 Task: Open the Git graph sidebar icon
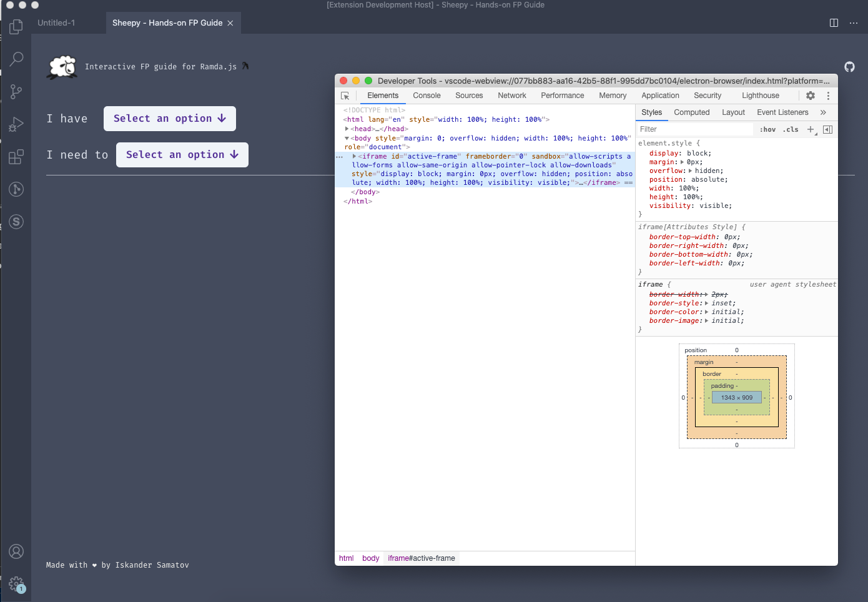(x=16, y=189)
